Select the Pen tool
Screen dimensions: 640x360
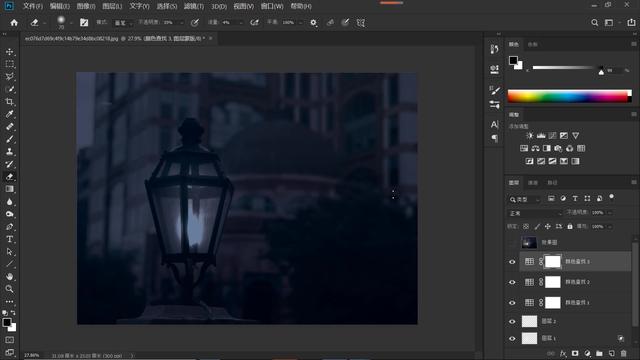point(9,227)
